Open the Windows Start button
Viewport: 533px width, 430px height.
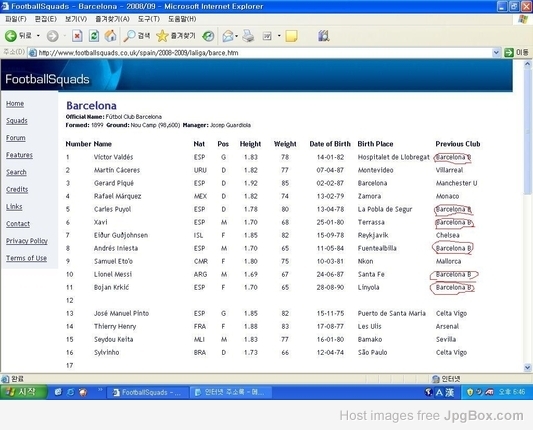point(23,392)
